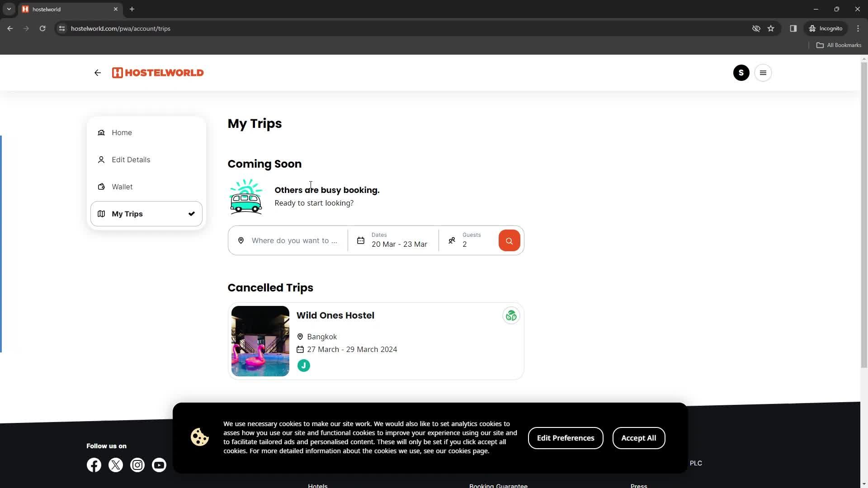Click the Where do you want to go input field
The width and height of the screenshot is (868, 488).
click(x=294, y=240)
